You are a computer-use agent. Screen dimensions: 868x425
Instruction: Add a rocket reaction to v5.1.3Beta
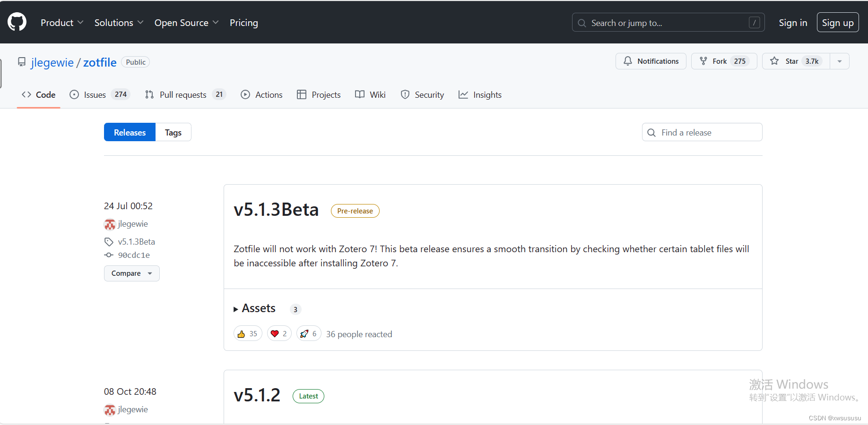(308, 333)
